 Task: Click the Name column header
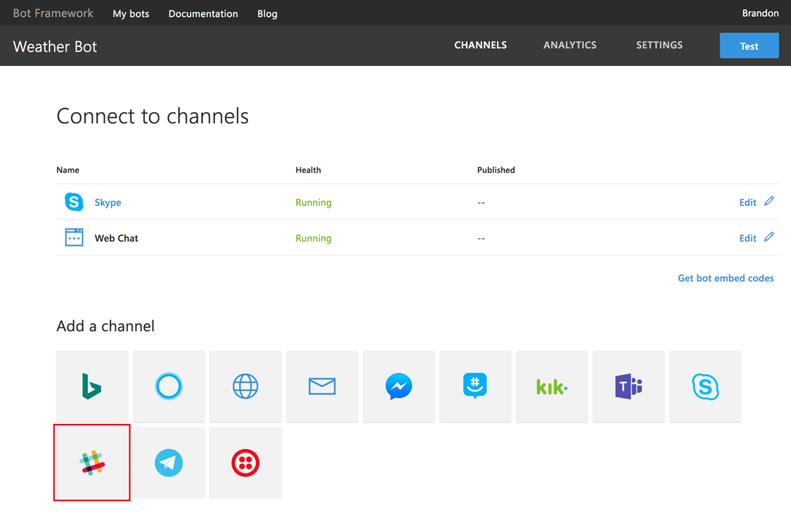68,169
